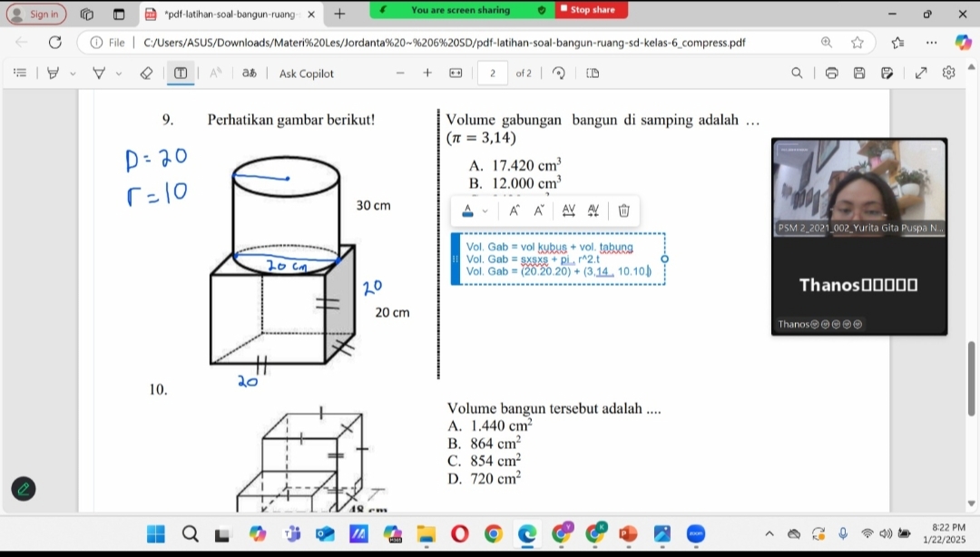The image size is (980, 557).
Task: Save the PDF with the Save icon
Action: pyautogui.click(x=859, y=73)
